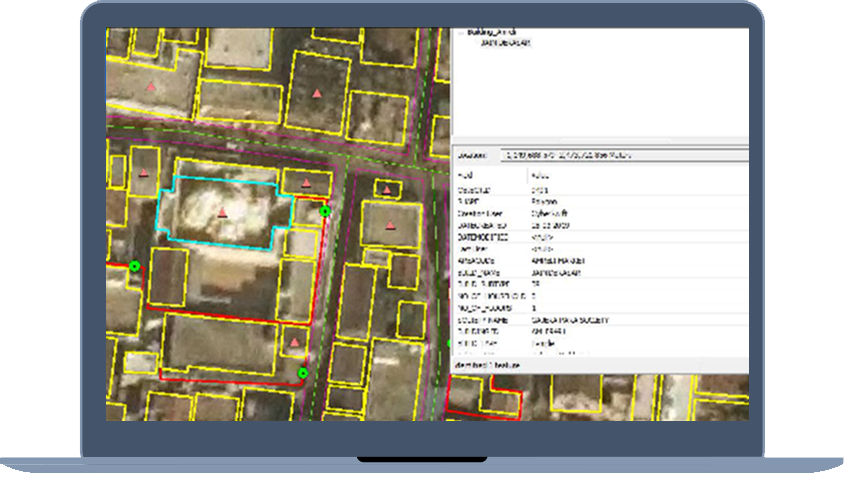Click green node at red boundary's bottom corner

tap(303, 373)
